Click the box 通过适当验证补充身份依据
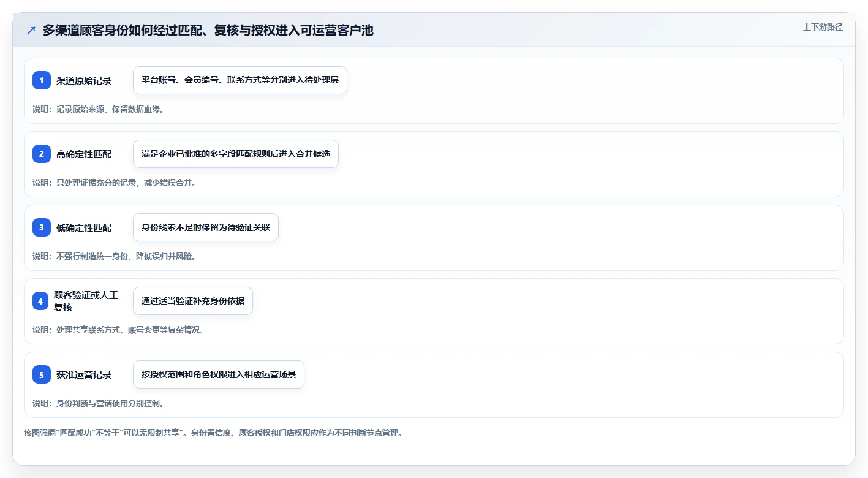 193,301
